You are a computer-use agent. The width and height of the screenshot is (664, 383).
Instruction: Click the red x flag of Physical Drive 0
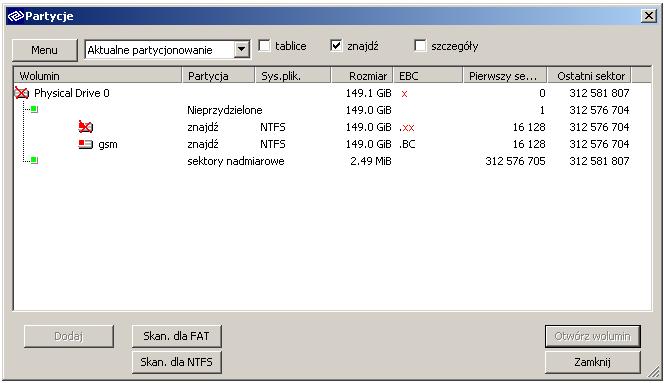[x=404, y=94]
